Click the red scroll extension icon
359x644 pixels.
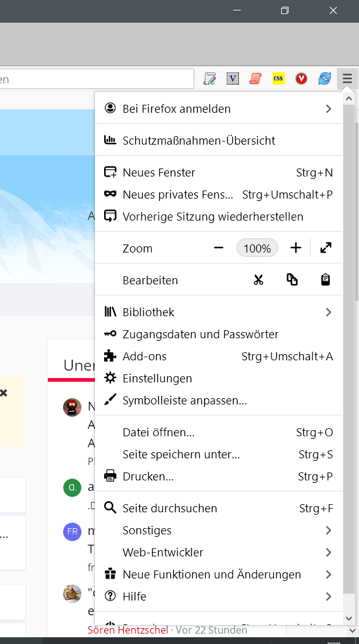(255, 78)
